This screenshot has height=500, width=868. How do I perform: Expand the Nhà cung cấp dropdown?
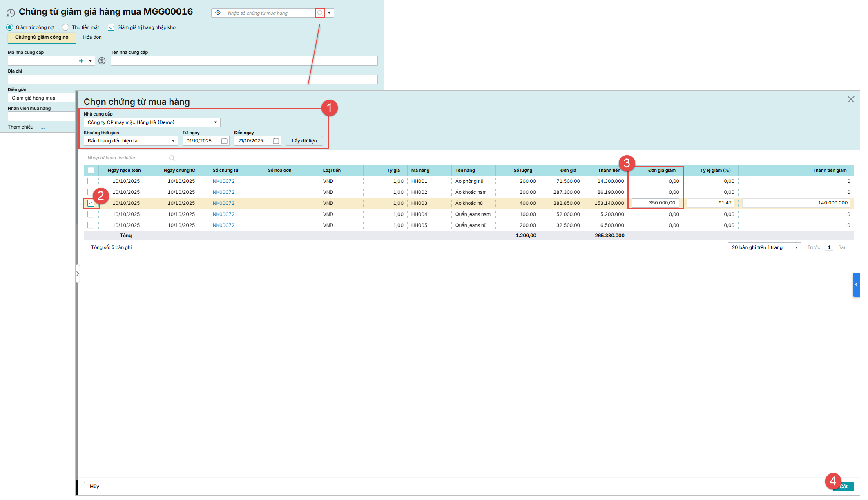coord(215,122)
